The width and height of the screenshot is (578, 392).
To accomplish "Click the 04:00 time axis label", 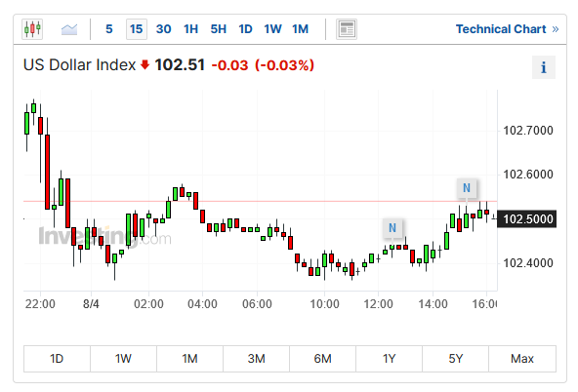I will pos(202,304).
